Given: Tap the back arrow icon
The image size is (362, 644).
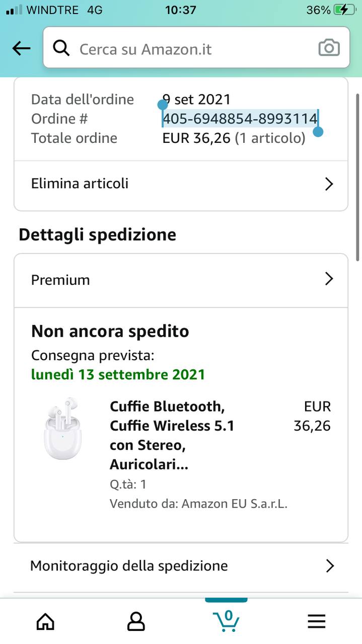Looking at the screenshot, I should (21, 48).
